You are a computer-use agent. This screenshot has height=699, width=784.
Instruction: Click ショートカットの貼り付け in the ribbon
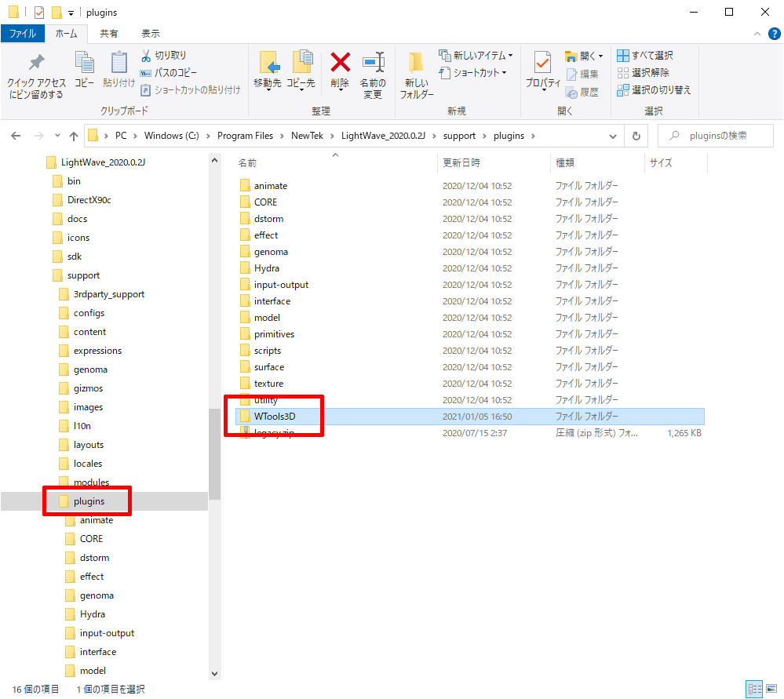(191, 90)
